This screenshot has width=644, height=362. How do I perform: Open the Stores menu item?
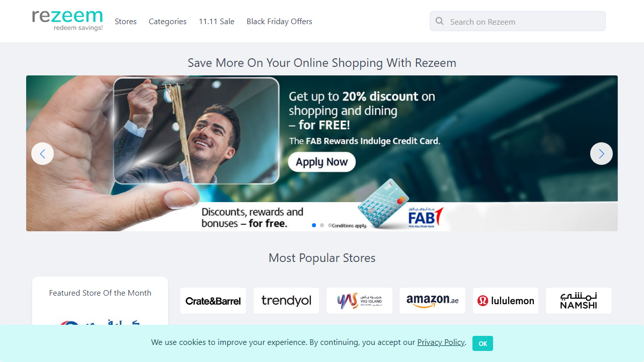pos(126,21)
